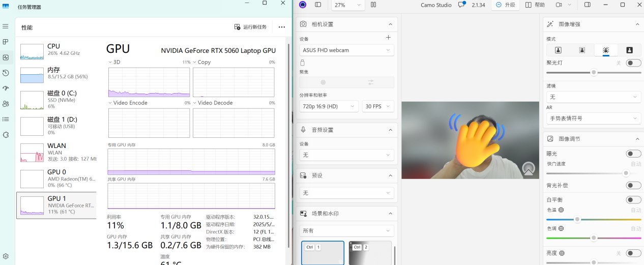
Task: Select background blur mode icon under 模式
Action: point(582,50)
